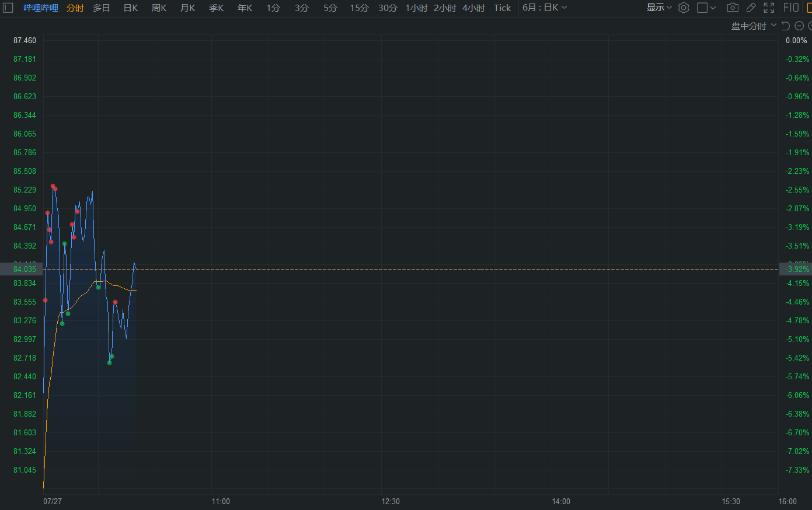This screenshot has width=812, height=510.
Task: Open the F10 company info panel
Action: [791, 8]
